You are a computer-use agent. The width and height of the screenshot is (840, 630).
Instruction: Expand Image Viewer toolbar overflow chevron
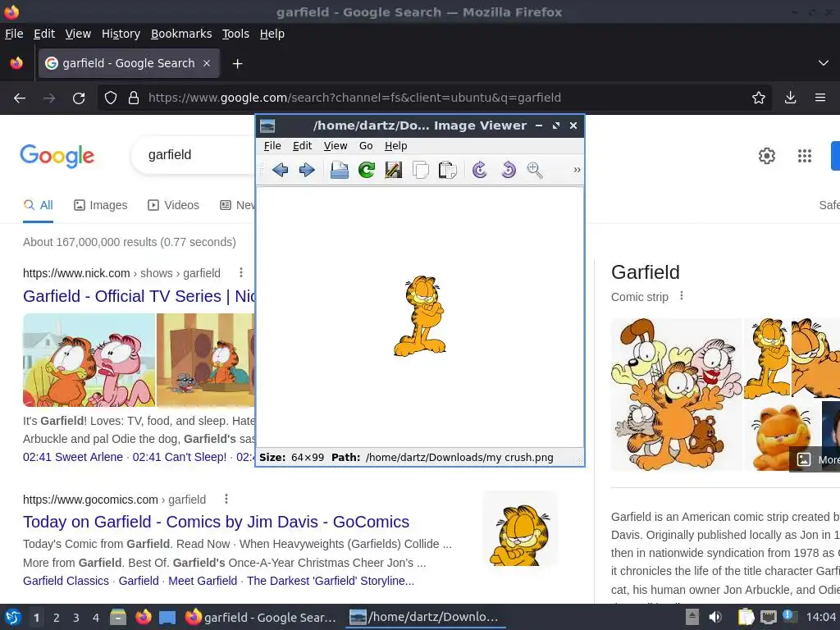coord(577,170)
